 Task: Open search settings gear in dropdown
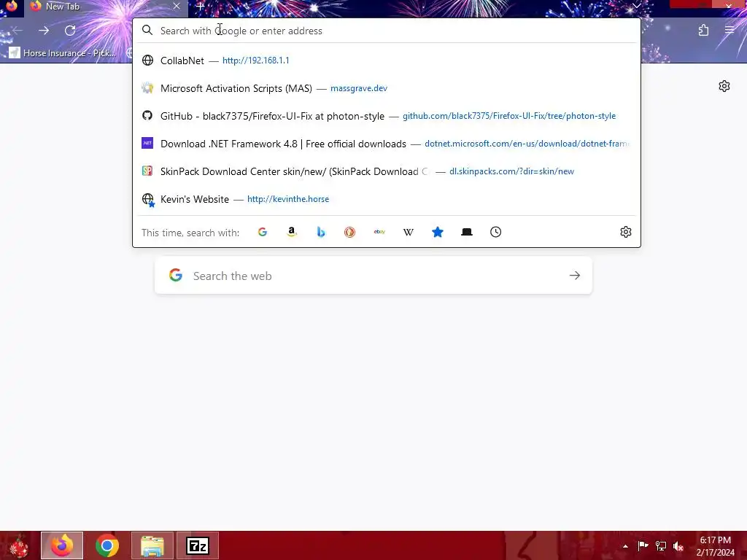click(625, 232)
